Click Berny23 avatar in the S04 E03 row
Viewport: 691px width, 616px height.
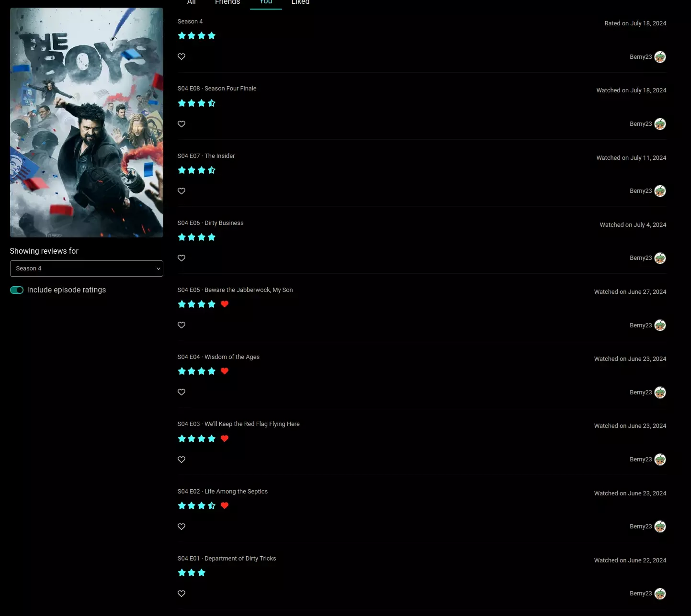(660, 459)
